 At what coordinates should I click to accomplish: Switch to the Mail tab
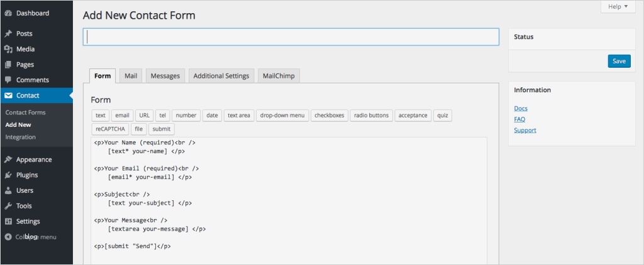131,76
